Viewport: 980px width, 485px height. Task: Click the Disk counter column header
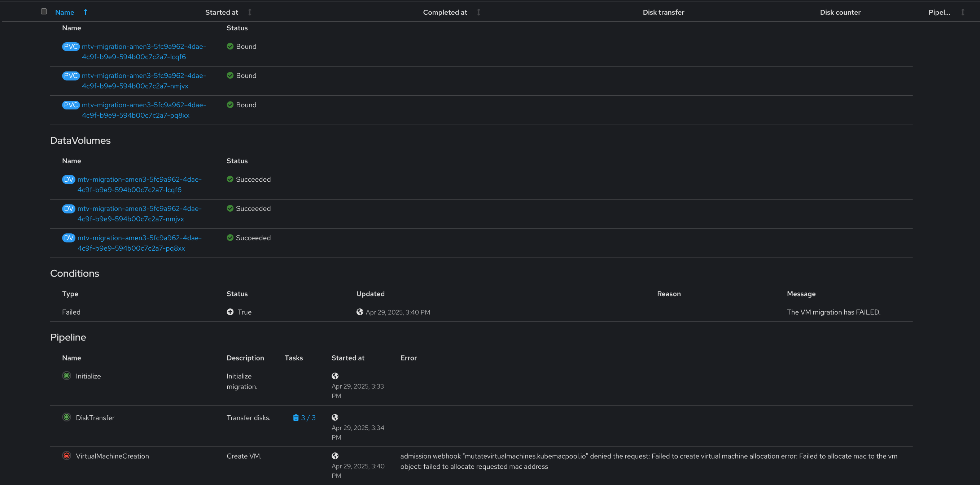coord(840,12)
